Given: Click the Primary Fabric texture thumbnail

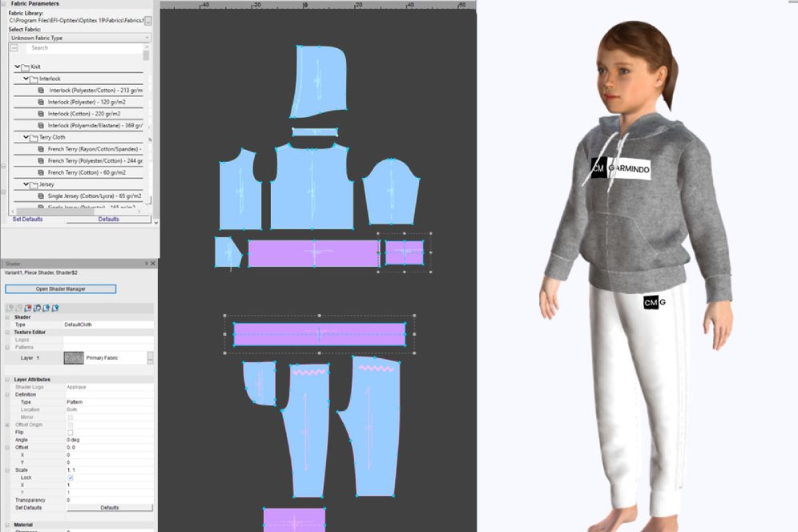Looking at the screenshot, I should pos(74,358).
